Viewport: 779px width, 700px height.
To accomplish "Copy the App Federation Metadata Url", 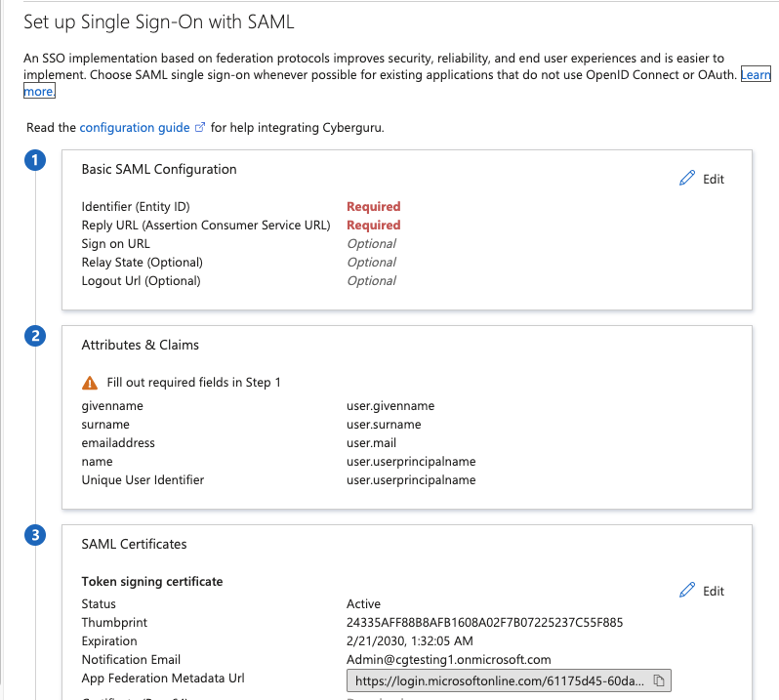I will tap(659, 680).
